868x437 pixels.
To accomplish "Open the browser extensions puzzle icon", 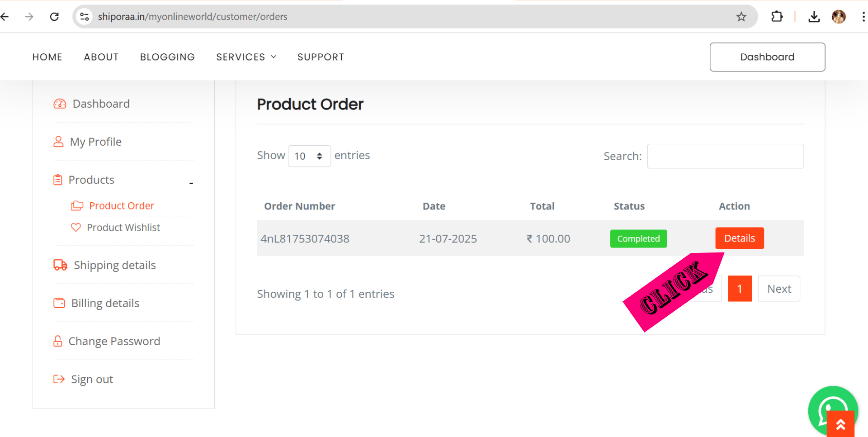I will point(777,17).
